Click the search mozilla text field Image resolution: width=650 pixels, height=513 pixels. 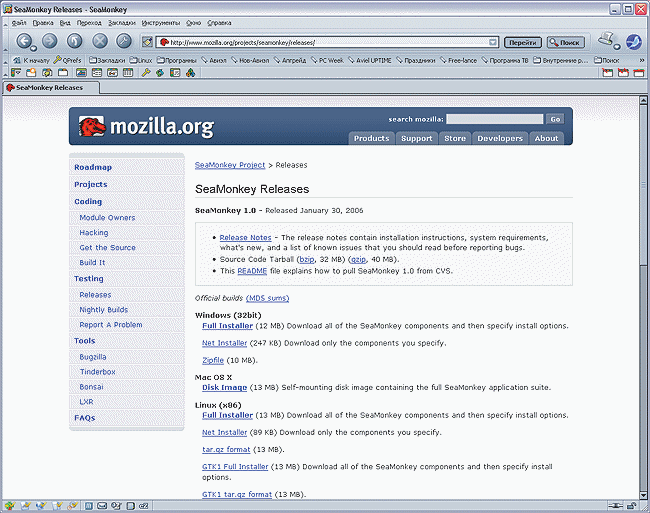(495, 119)
